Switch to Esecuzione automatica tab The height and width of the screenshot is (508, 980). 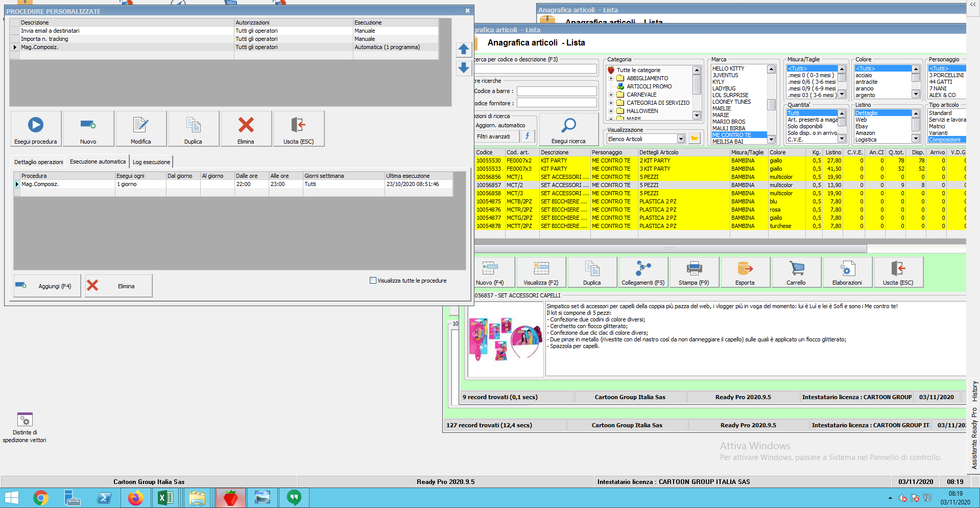tap(98, 161)
